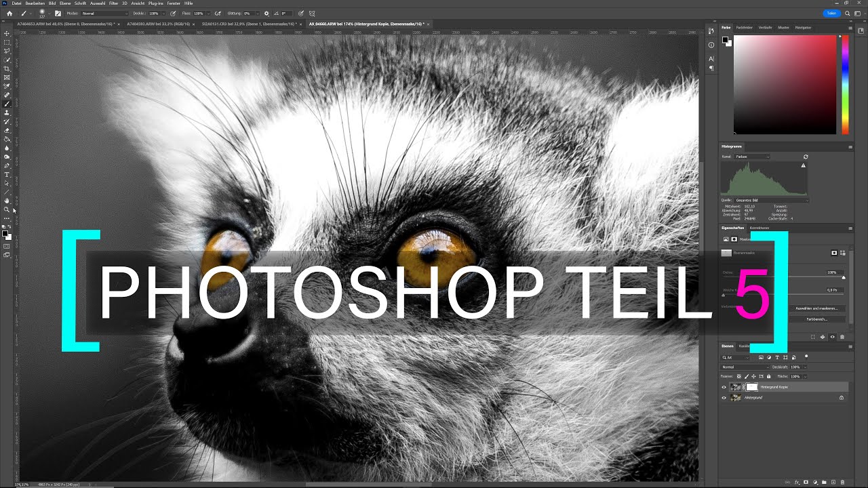Click in the color picker field
868x488 pixels.
[785, 85]
